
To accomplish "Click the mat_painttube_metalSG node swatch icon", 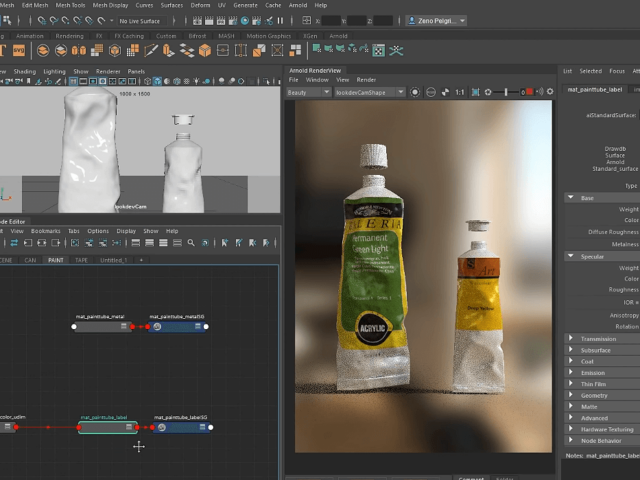I will [157, 327].
